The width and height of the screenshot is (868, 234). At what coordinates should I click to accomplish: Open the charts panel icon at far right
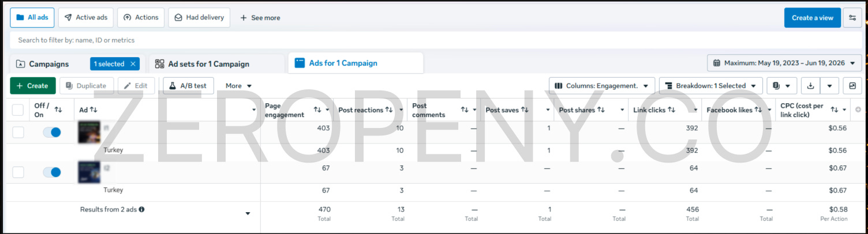coord(852,86)
